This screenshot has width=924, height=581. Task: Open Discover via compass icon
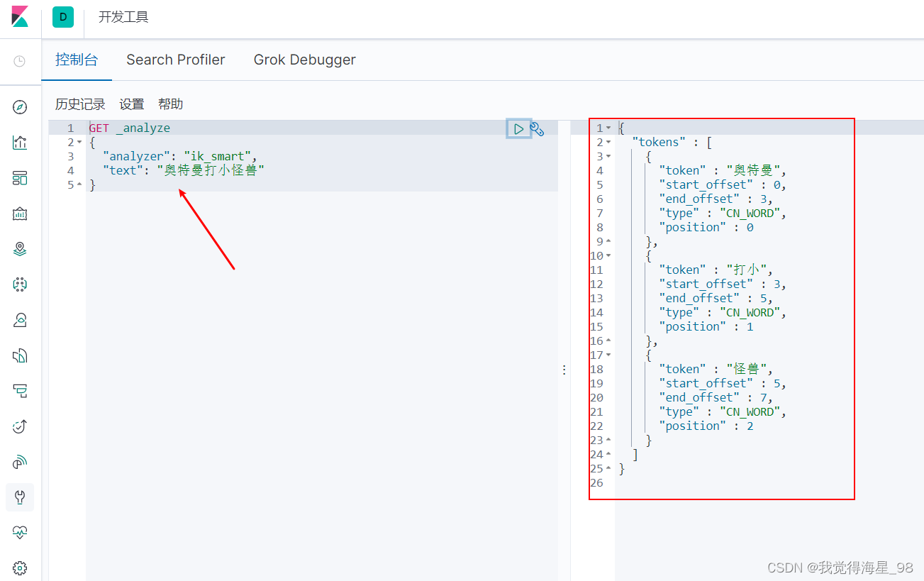tap(20, 107)
